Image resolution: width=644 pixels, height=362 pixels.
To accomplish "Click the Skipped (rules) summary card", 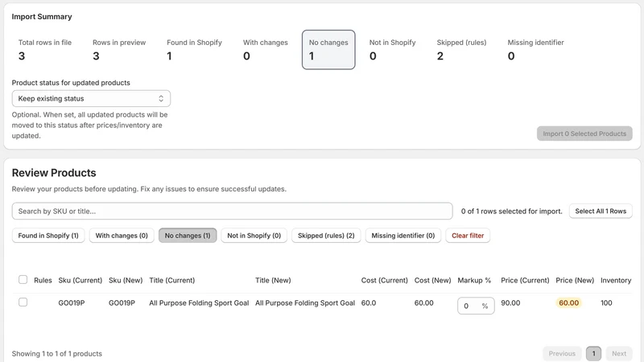I will (x=461, y=50).
